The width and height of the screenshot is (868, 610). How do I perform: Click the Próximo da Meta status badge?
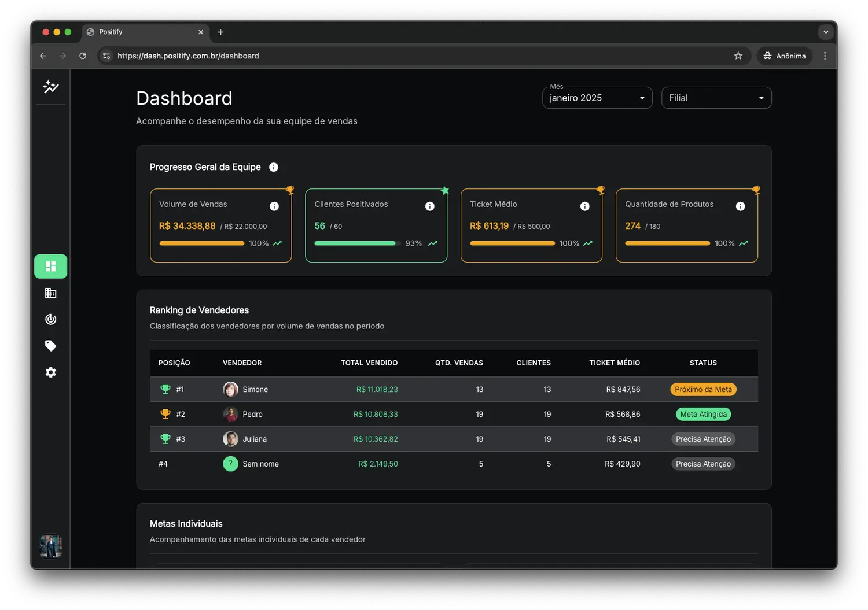pyautogui.click(x=703, y=390)
